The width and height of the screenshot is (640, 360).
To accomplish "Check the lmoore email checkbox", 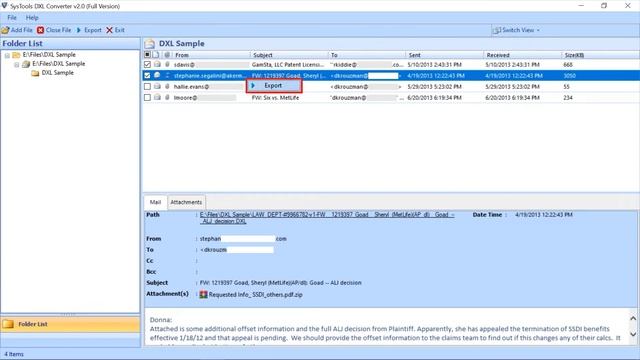I will pyautogui.click(x=147, y=98).
